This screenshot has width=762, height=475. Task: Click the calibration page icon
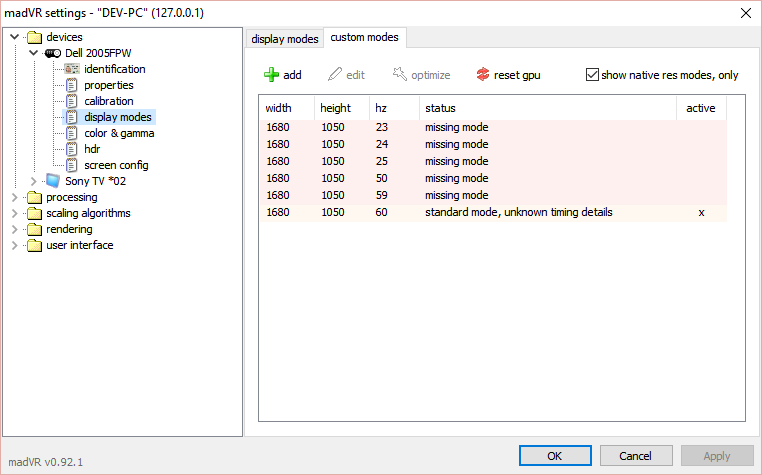tap(71, 101)
